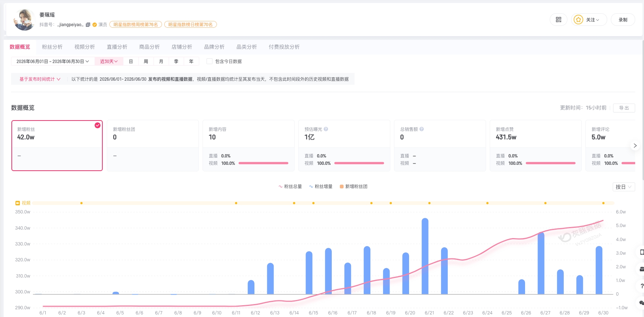Image resolution: width=644 pixels, height=317 pixels.
Task: Show next metric cards with right arrow
Action: pos(635,146)
